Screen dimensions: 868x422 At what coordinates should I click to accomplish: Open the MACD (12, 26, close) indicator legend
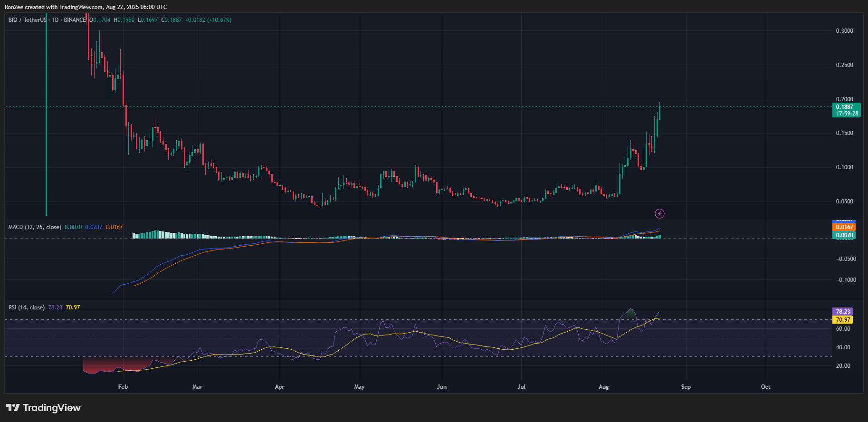[x=35, y=227]
